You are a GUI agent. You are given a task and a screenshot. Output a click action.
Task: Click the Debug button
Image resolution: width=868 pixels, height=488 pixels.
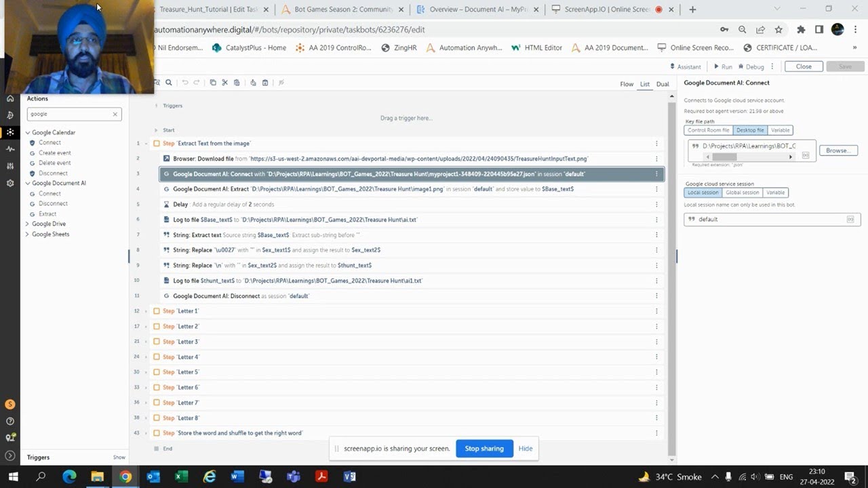pyautogui.click(x=751, y=66)
